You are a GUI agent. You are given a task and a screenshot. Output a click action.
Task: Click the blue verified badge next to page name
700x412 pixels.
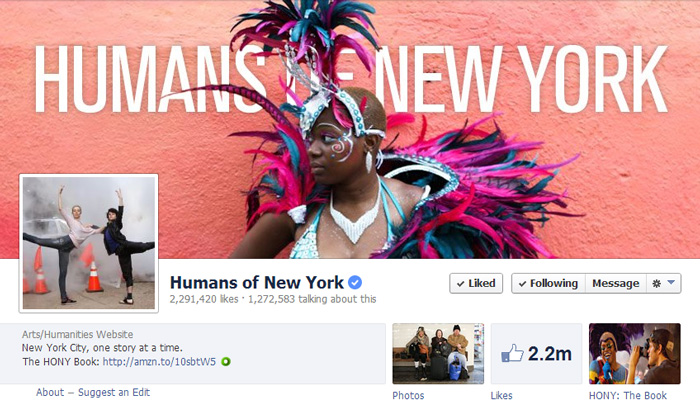coord(355,283)
